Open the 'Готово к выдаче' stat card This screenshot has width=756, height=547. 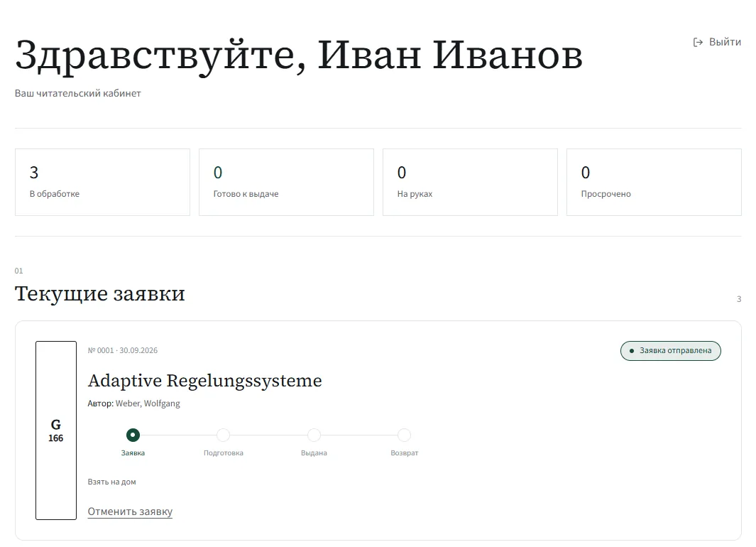coord(286,183)
